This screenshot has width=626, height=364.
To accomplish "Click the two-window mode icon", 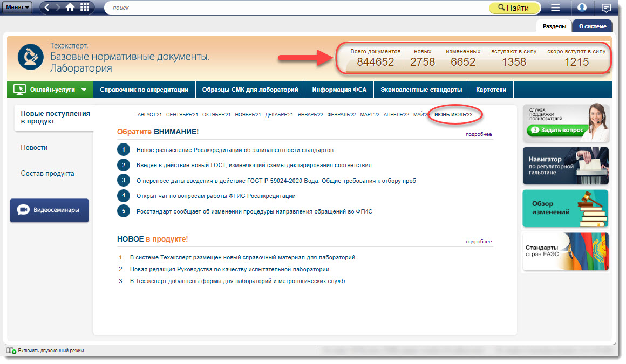I will [x=11, y=351].
